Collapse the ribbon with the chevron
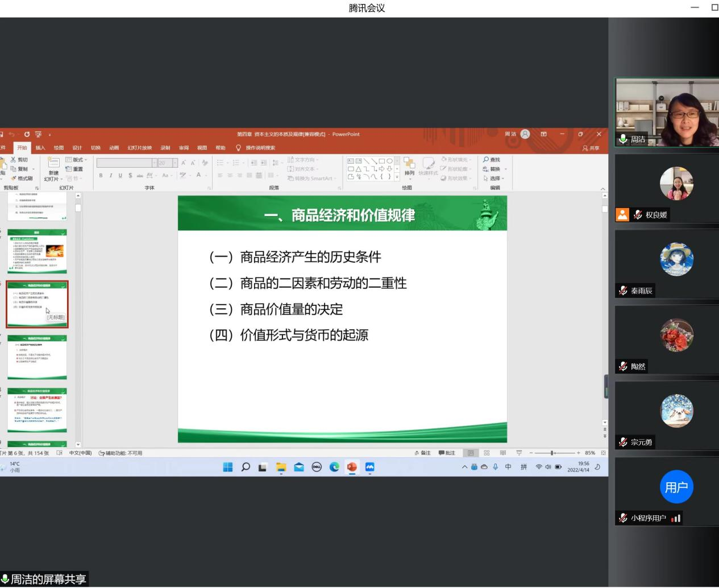Image resolution: width=719 pixels, height=588 pixels. (603, 189)
